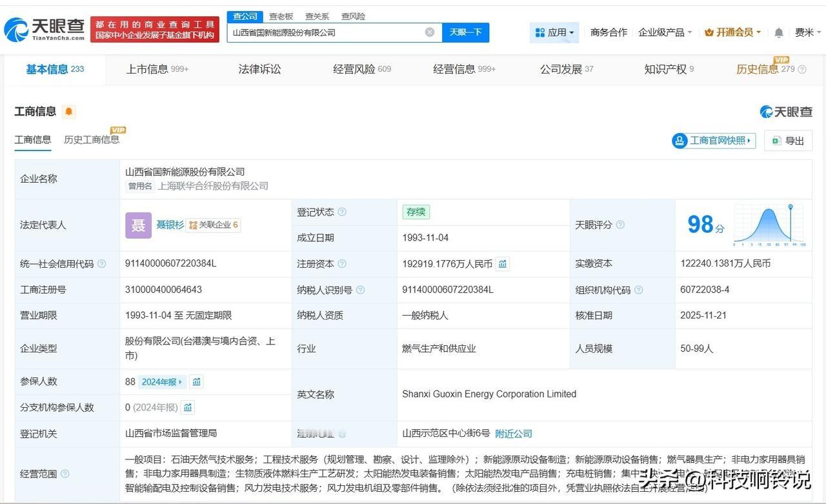
Task: Expand the 应用 dropdown menu
Action: [554, 32]
